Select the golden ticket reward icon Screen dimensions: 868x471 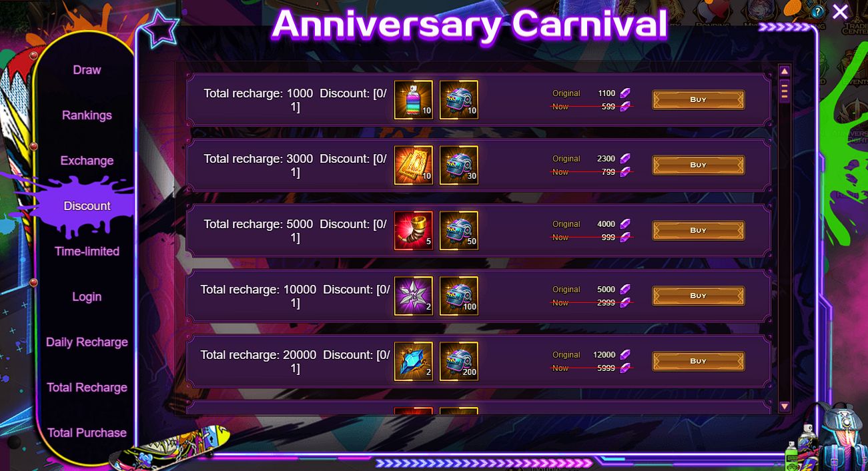414,165
